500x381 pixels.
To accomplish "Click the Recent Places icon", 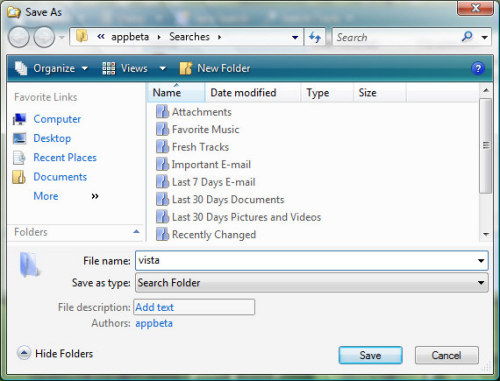I will point(19,158).
